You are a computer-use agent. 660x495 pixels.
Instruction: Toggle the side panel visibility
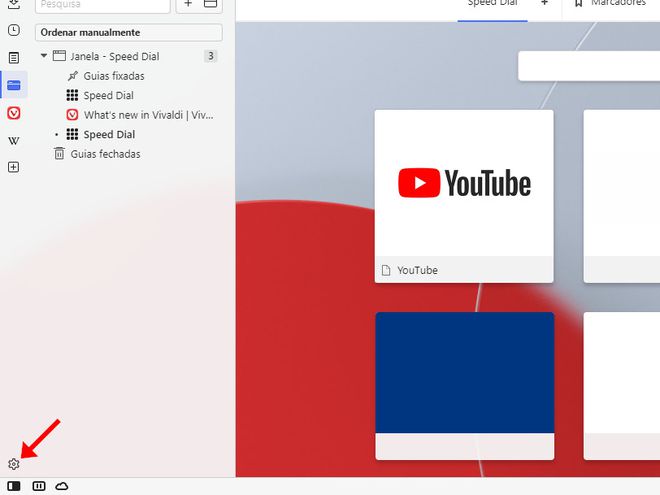(14, 486)
